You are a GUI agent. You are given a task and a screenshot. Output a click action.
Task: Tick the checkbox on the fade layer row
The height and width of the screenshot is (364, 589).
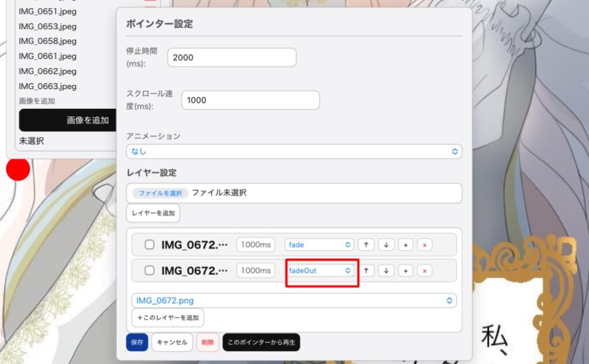click(x=150, y=244)
